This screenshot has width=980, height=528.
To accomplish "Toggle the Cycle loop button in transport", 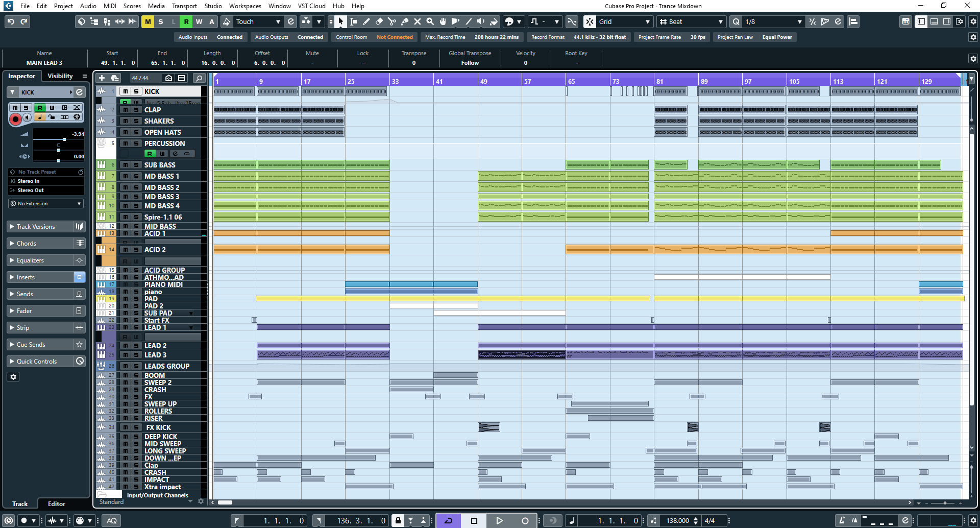I will [x=449, y=520].
